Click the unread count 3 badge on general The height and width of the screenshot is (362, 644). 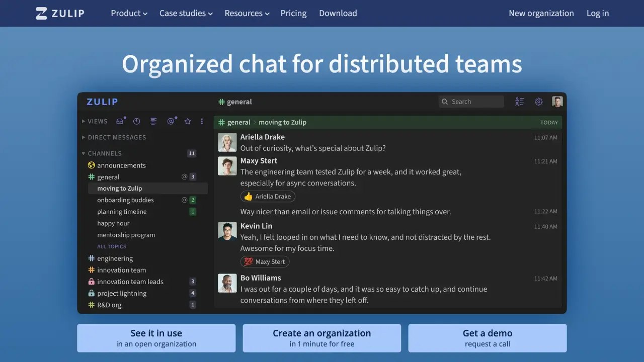pyautogui.click(x=193, y=177)
